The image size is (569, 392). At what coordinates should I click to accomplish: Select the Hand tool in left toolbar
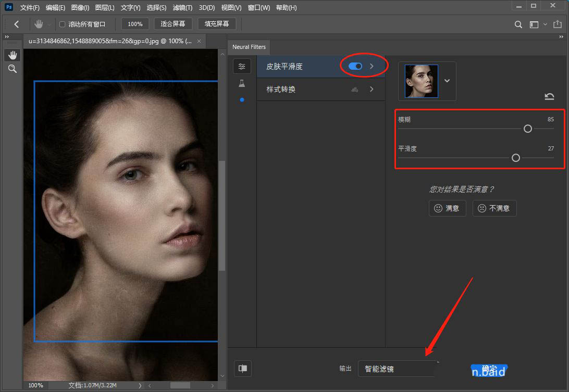coord(13,55)
